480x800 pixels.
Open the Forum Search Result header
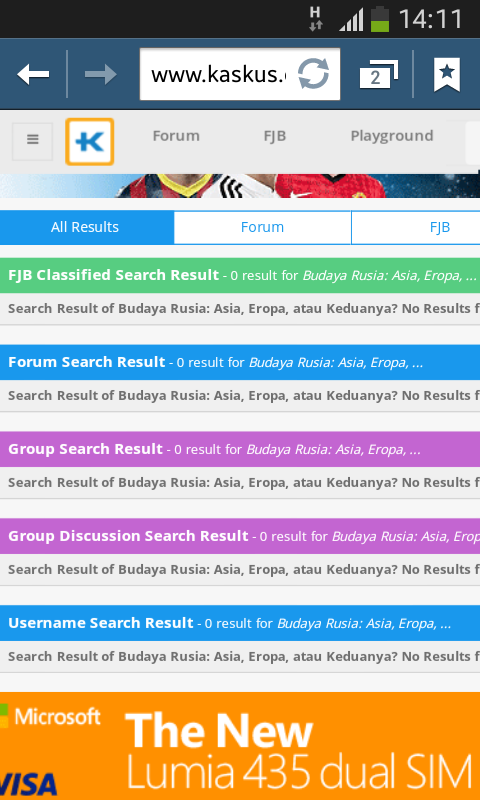pos(240,362)
